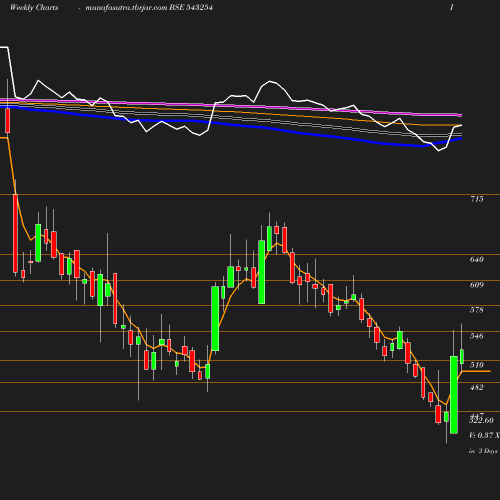500x500 pixels.
Task: Click the 'Weekly Charts' title text
Action: (34, 7)
